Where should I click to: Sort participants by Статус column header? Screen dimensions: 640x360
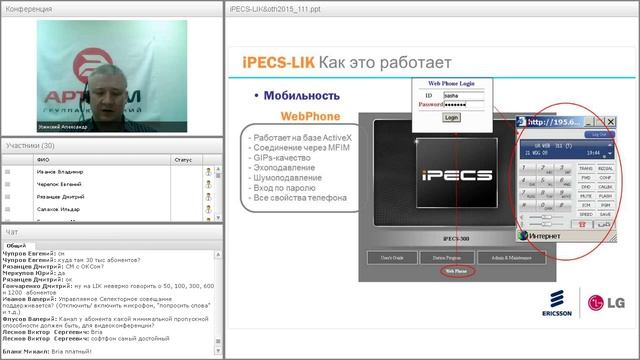coord(186,160)
